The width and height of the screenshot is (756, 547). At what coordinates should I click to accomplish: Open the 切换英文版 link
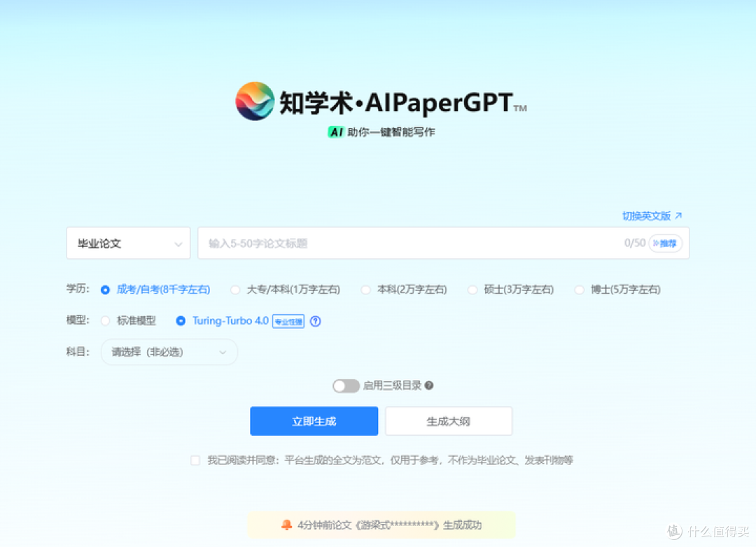click(652, 216)
